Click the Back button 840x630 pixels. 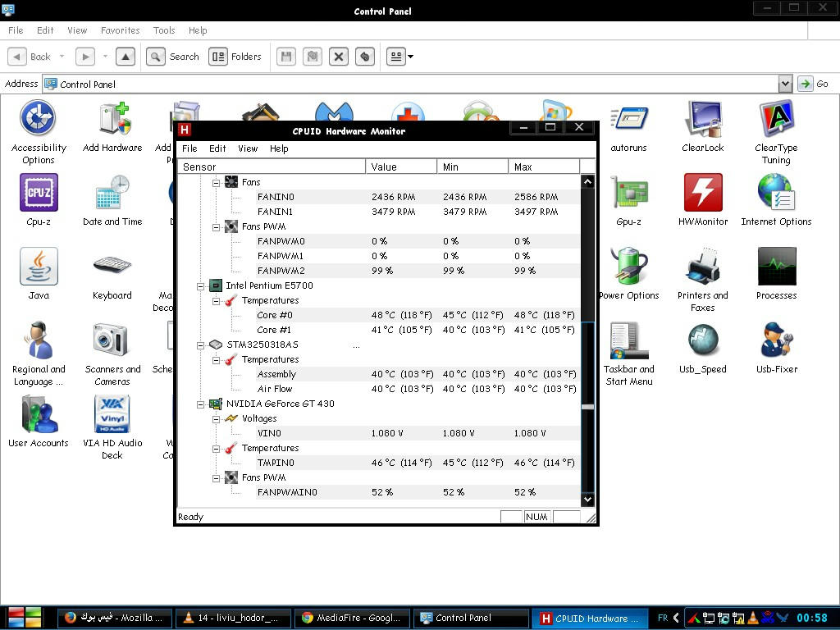tap(30, 57)
